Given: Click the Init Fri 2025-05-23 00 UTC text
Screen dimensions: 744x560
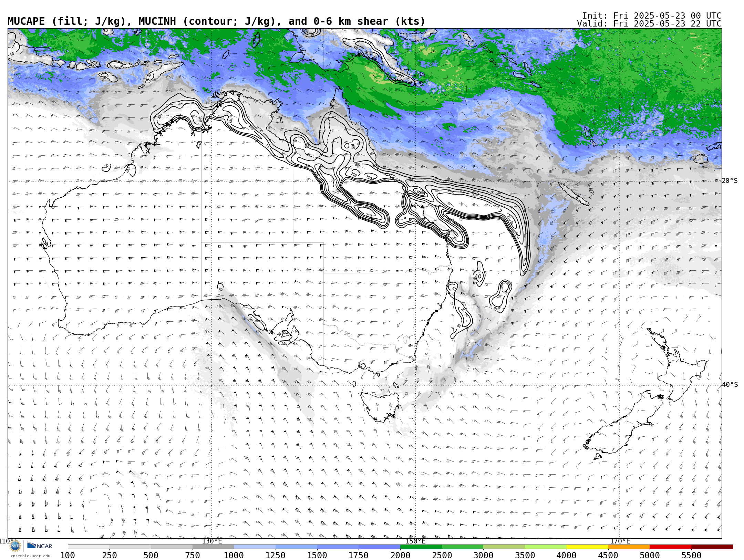Looking at the screenshot, I should pyautogui.click(x=652, y=16).
